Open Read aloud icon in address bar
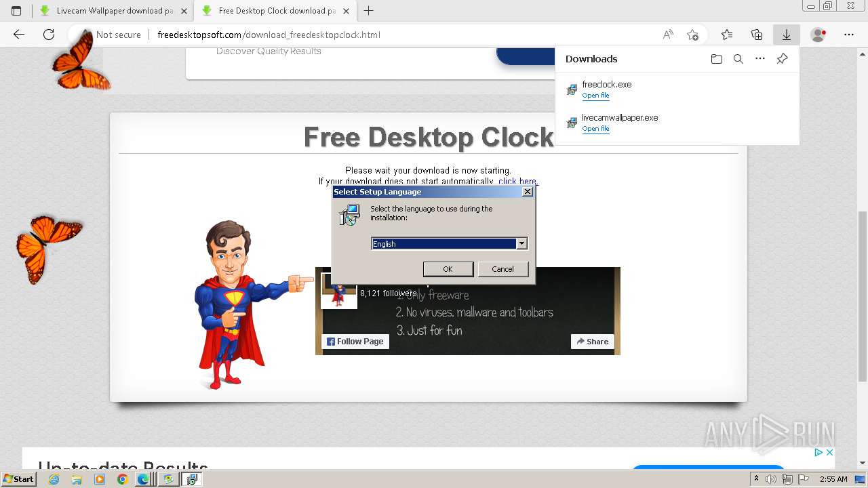868x488 pixels. [668, 35]
